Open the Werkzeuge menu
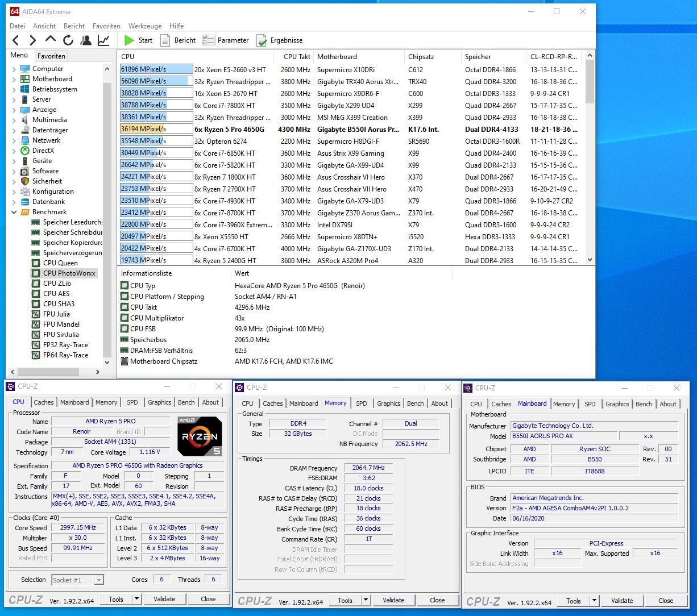 (x=144, y=26)
